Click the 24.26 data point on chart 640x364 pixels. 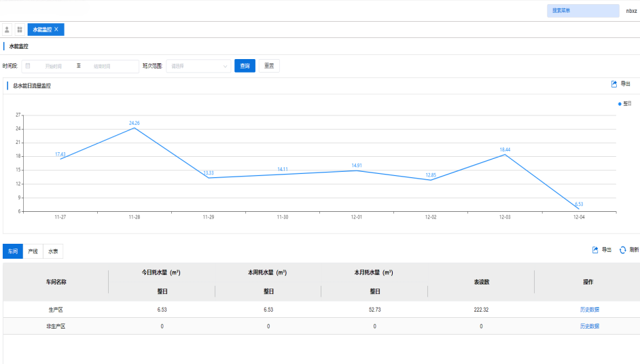click(135, 128)
